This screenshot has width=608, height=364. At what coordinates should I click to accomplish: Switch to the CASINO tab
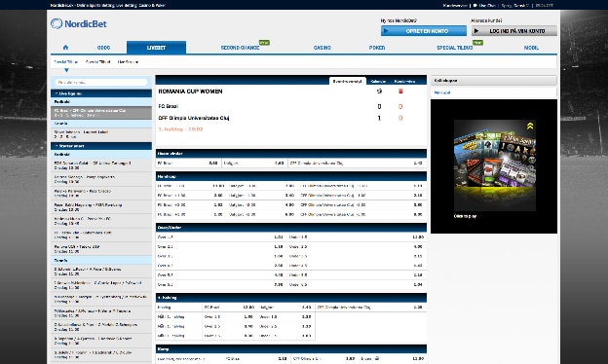pos(323,48)
